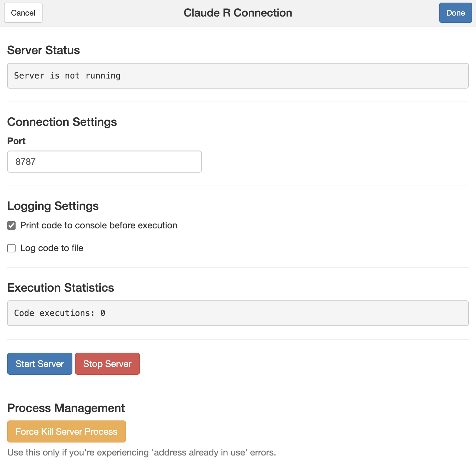The image size is (476, 473).
Task: Cancel the Claude R Connection dialog
Action: pos(23,13)
